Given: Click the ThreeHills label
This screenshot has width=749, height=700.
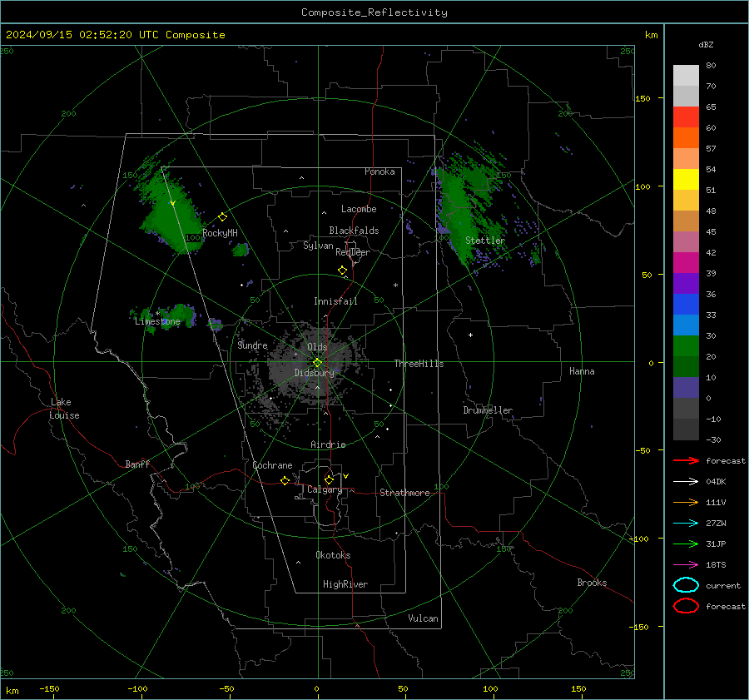Looking at the screenshot, I should click(419, 364).
